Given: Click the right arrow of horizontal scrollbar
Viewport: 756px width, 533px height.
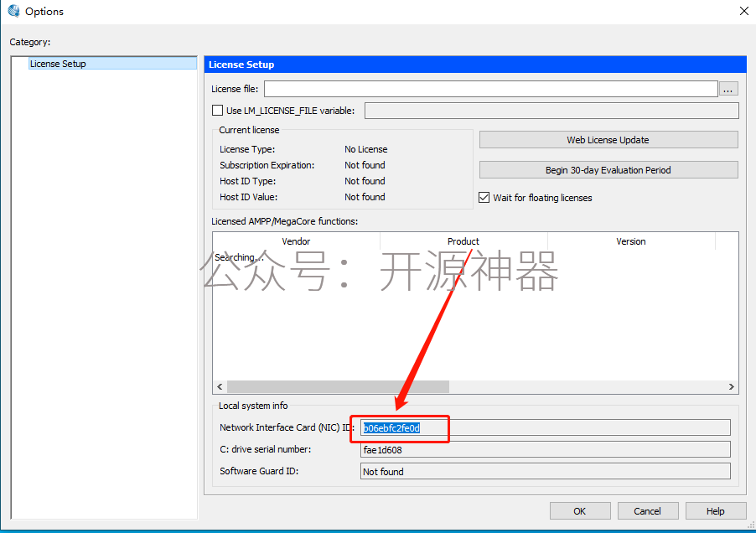Looking at the screenshot, I should point(732,386).
